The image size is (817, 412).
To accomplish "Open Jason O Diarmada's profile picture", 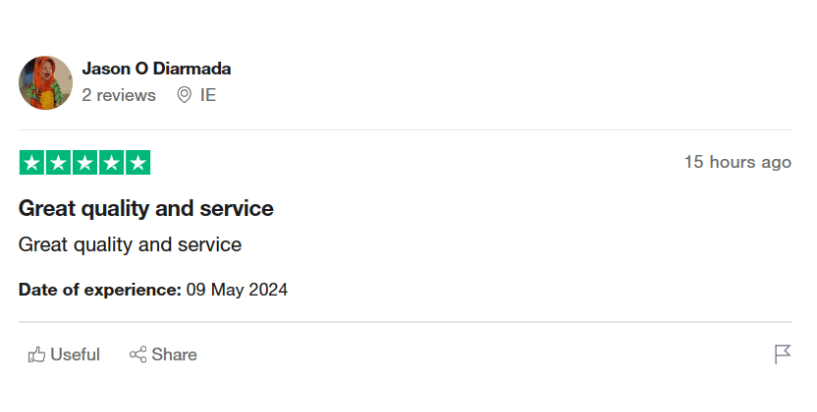I will coord(45,82).
